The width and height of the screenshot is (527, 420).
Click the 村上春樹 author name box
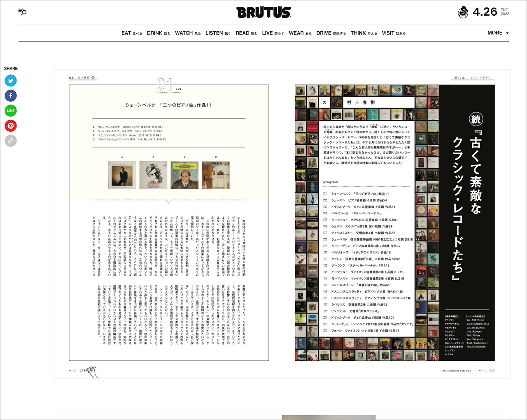pyautogui.click(x=378, y=102)
